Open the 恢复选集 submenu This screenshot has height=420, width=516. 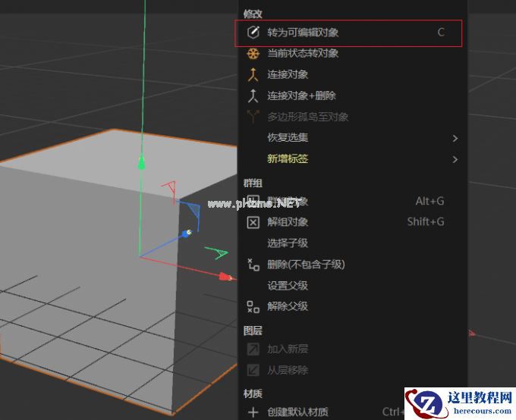352,138
